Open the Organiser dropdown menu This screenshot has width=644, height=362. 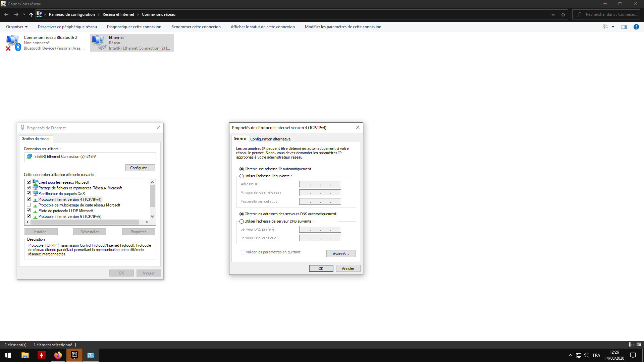pos(17,27)
